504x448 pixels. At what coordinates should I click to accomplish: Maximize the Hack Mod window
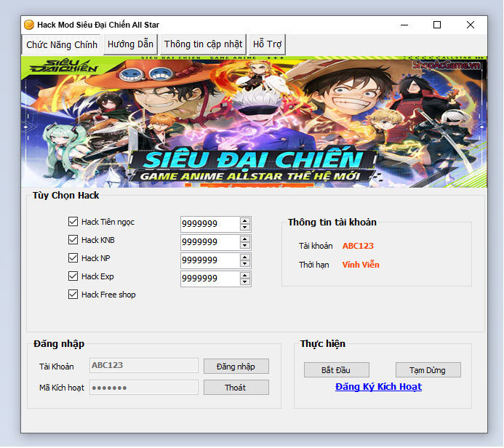[437, 25]
